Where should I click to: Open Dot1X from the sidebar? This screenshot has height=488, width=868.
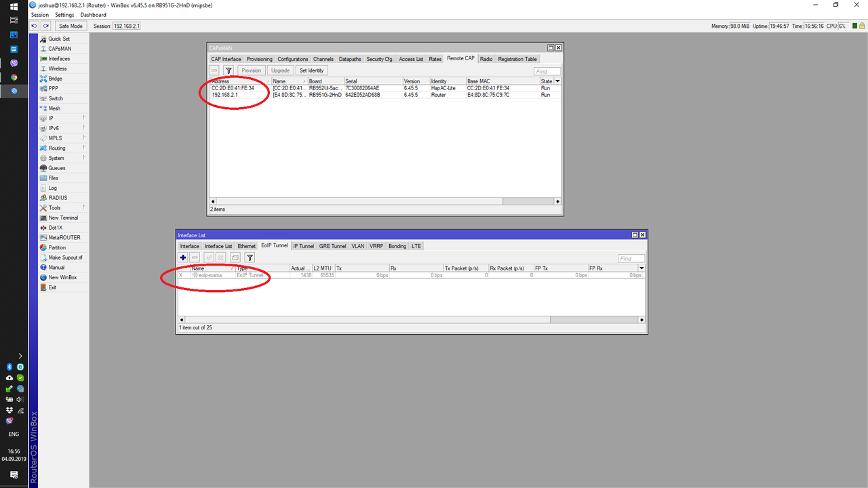click(x=56, y=228)
